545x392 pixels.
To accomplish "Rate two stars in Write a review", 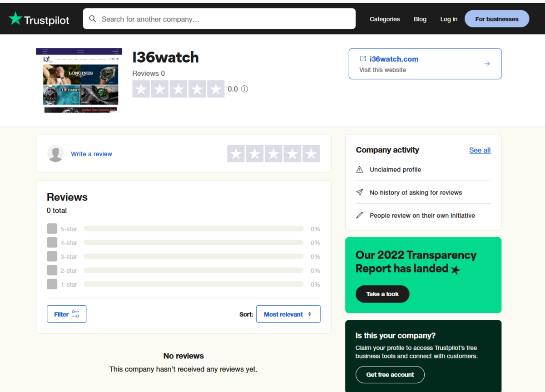I will (x=255, y=154).
